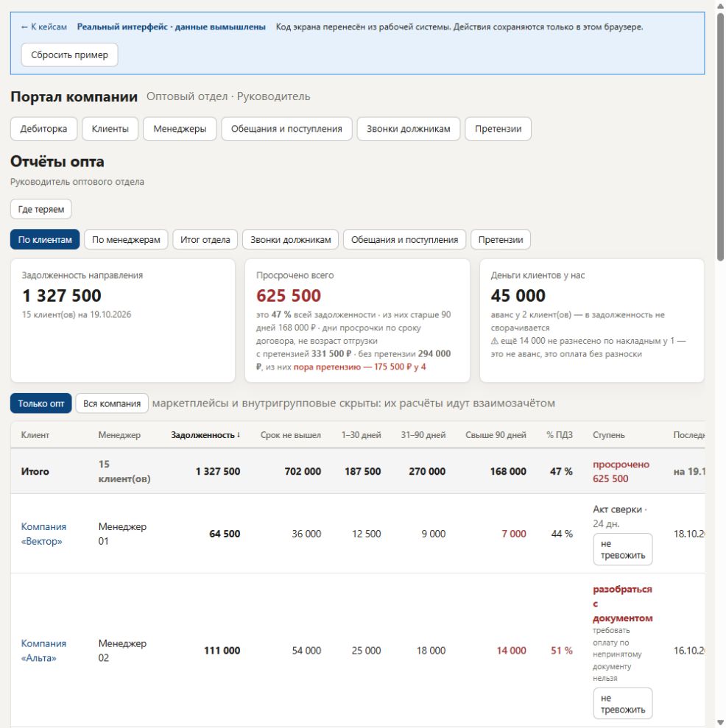Click the 64 500 debt value
The image size is (726, 728).
click(225, 534)
